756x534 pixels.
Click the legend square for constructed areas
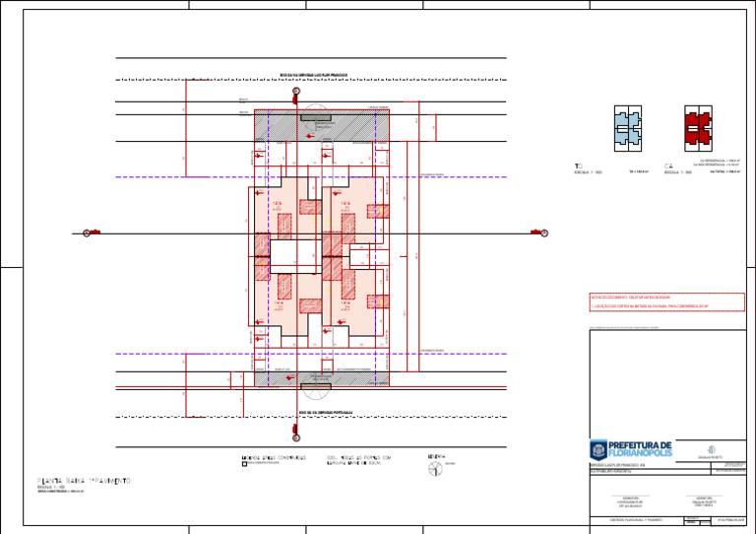[244, 464]
